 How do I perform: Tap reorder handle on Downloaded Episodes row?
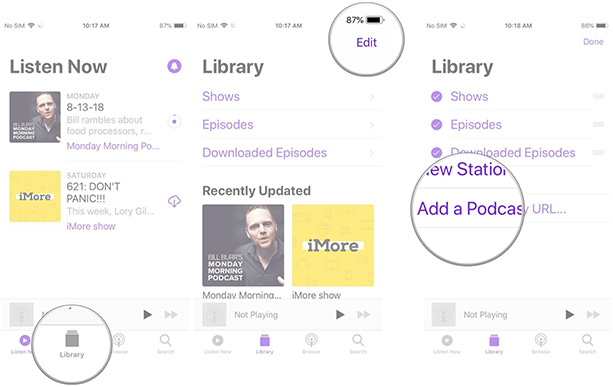coord(599,153)
